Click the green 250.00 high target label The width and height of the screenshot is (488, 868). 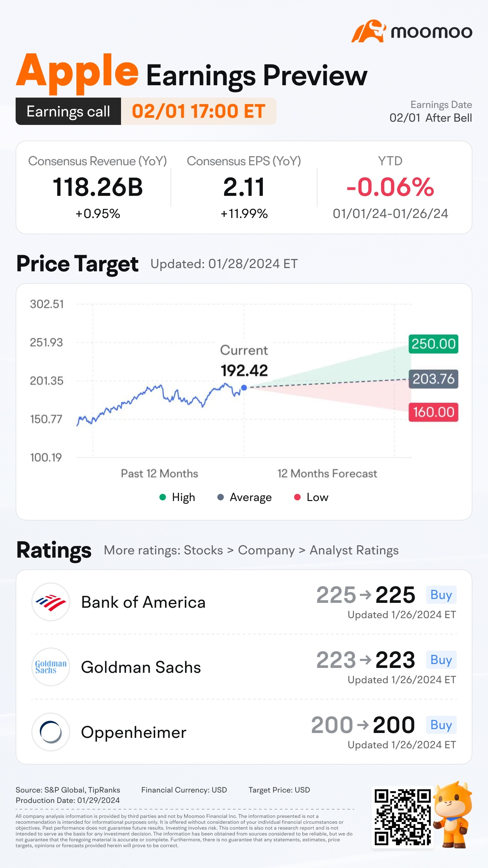tap(433, 344)
